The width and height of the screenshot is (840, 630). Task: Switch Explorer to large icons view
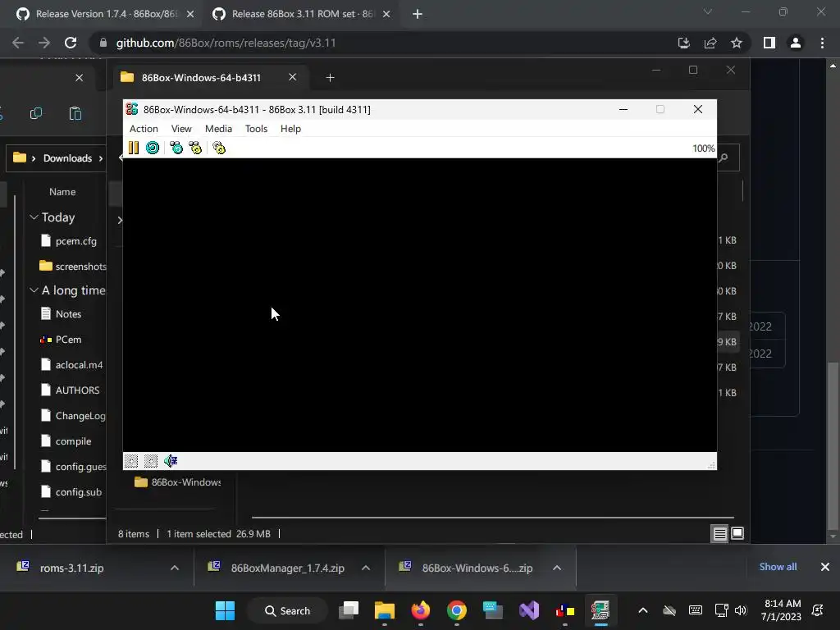pyautogui.click(x=737, y=533)
